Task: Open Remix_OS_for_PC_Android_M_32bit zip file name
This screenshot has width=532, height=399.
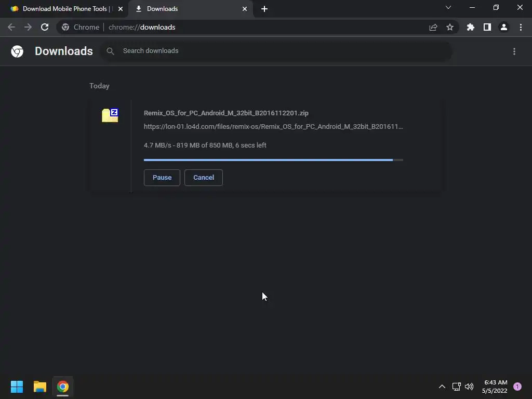Action: click(x=226, y=113)
